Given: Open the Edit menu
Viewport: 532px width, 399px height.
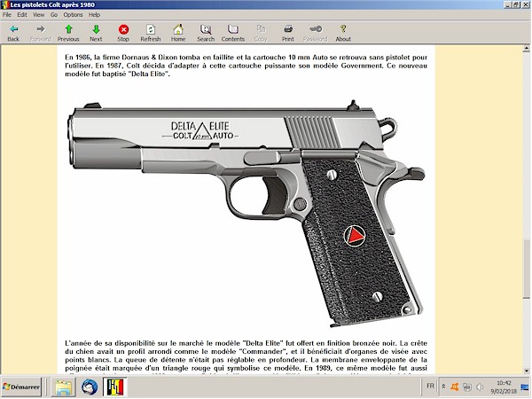Looking at the screenshot, I should (x=21, y=15).
